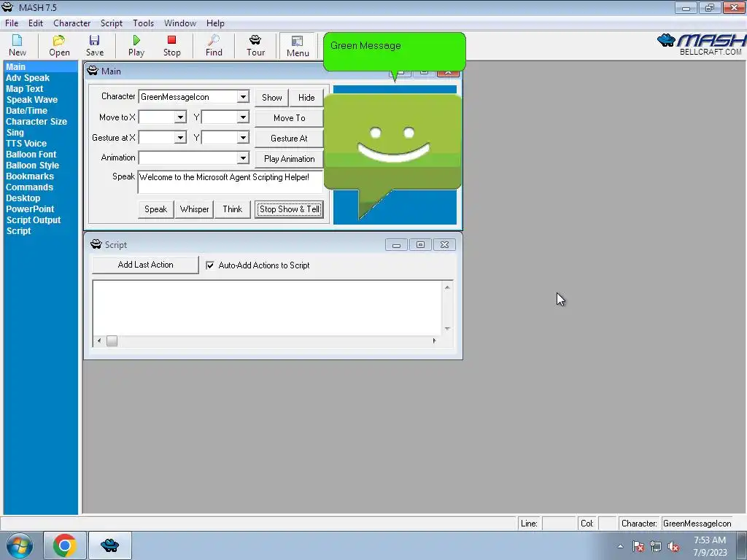The width and height of the screenshot is (747, 560).
Task: Click the Script window title icon
Action: point(96,244)
